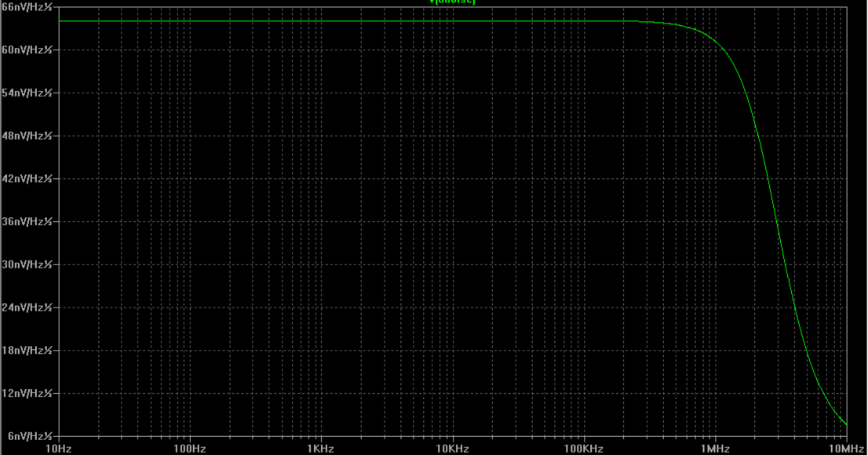Screen dimensions: 868x455
Task: Click the 12nV/Hz½ vertical axis label
Action: pos(27,394)
